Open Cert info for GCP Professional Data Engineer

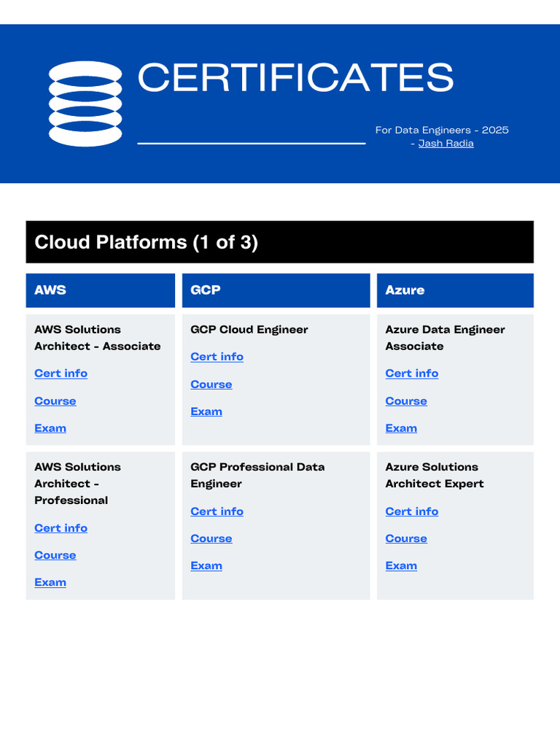pos(217,511)
